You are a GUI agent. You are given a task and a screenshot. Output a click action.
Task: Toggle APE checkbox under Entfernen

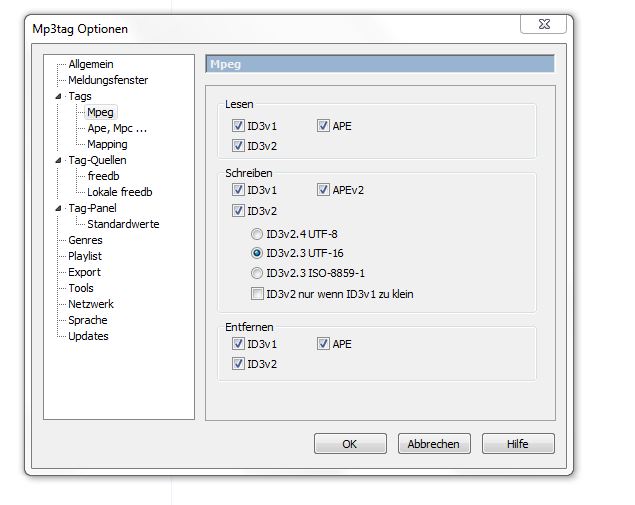(323, 344)
